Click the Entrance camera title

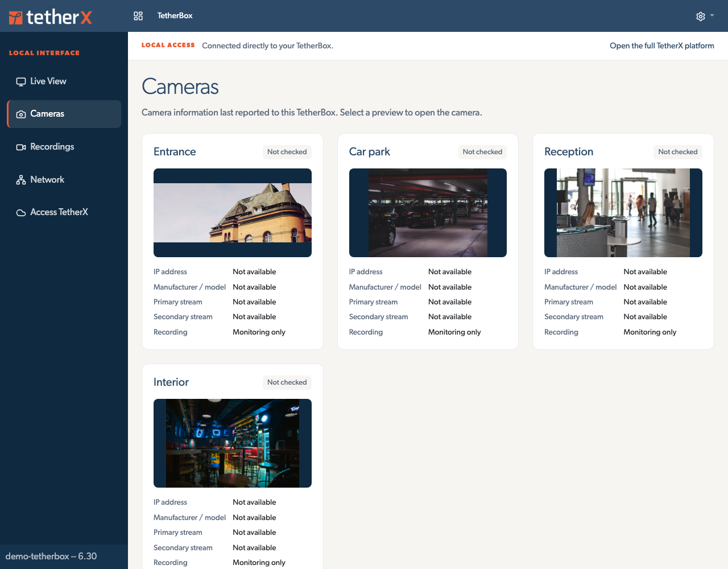click(x=175, y=152)
